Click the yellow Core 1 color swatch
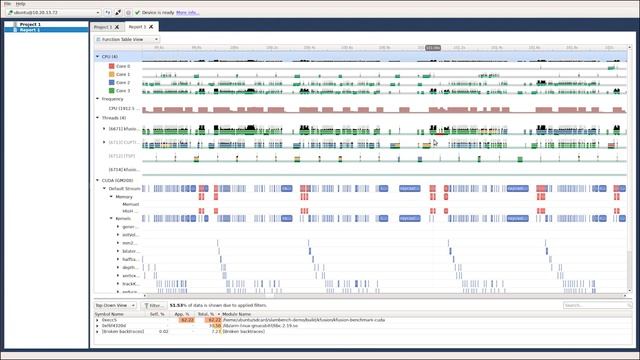 111,74
